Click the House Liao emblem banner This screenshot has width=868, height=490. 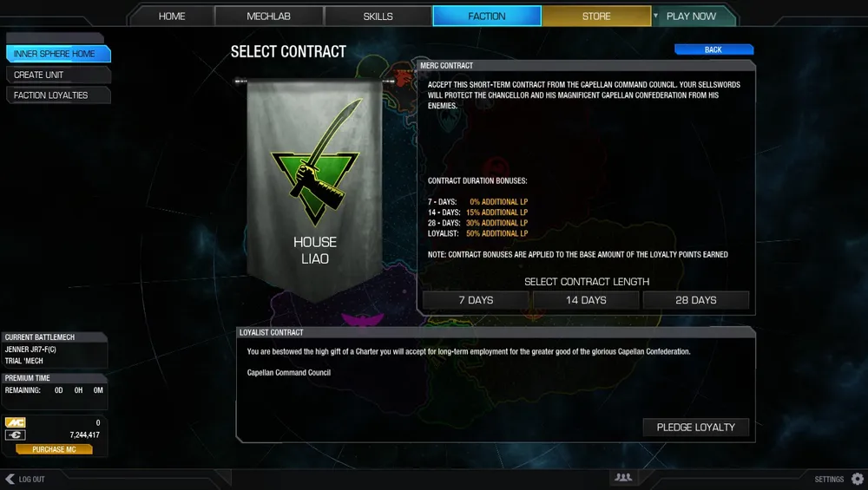point(314,188)
